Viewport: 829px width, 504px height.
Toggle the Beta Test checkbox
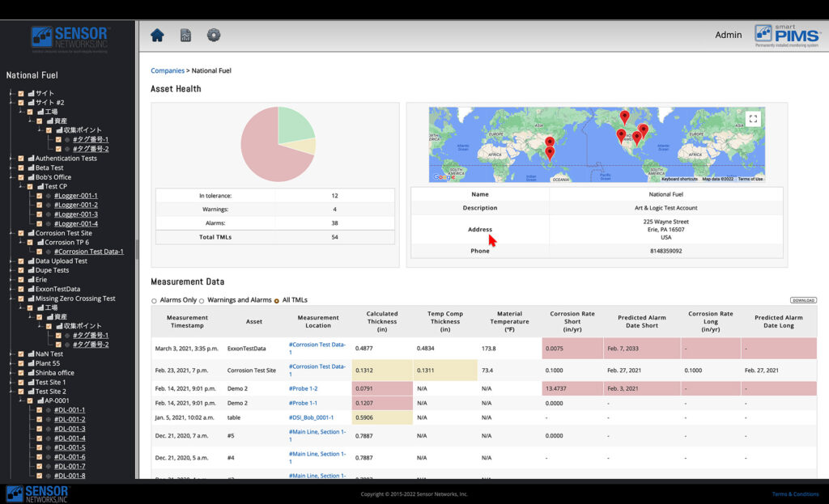point(20,168)
